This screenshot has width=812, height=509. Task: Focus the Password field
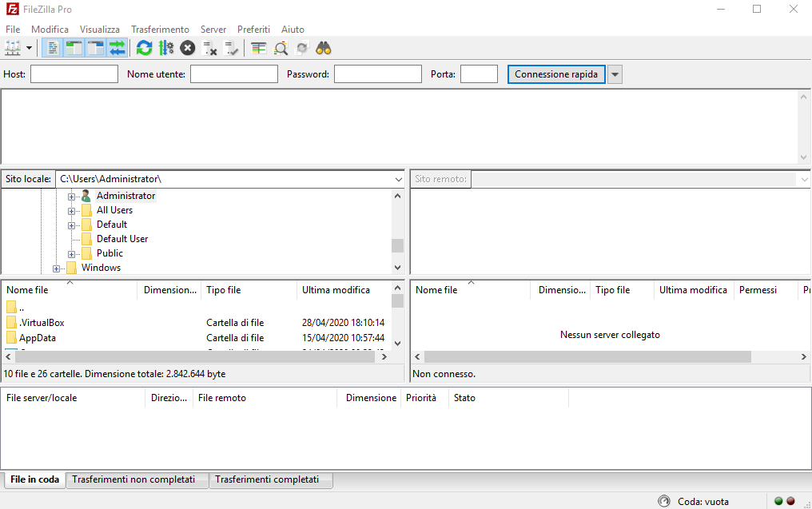378,74
